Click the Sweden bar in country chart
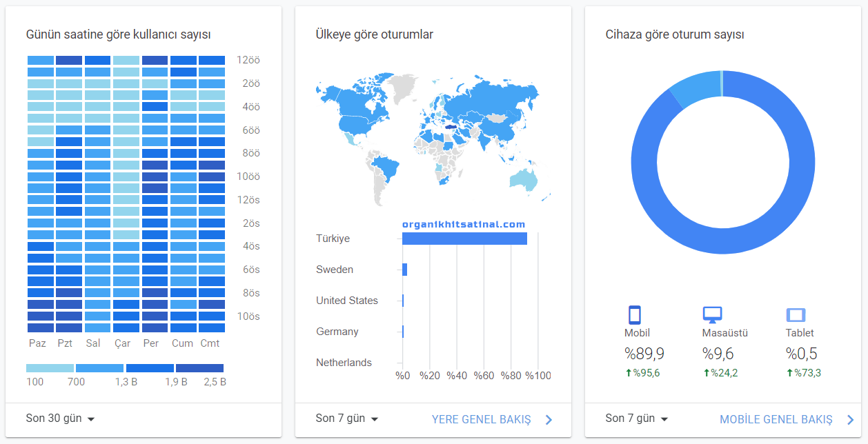The width and height of the screenshot is (868, 444). point(404,270)
